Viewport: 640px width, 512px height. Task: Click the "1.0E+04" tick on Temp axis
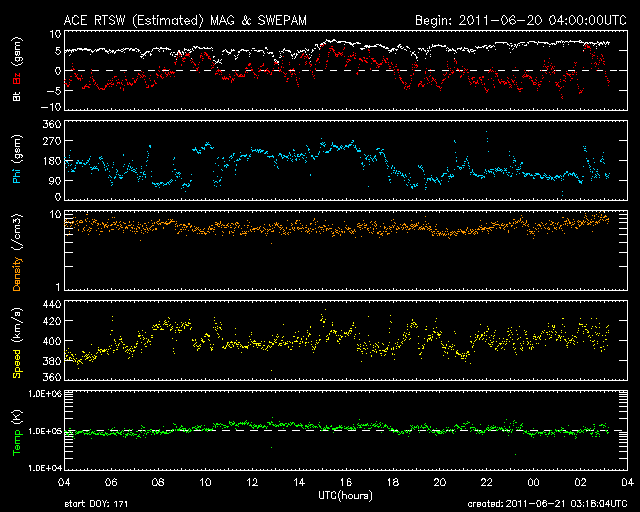(x=45, y=468)
